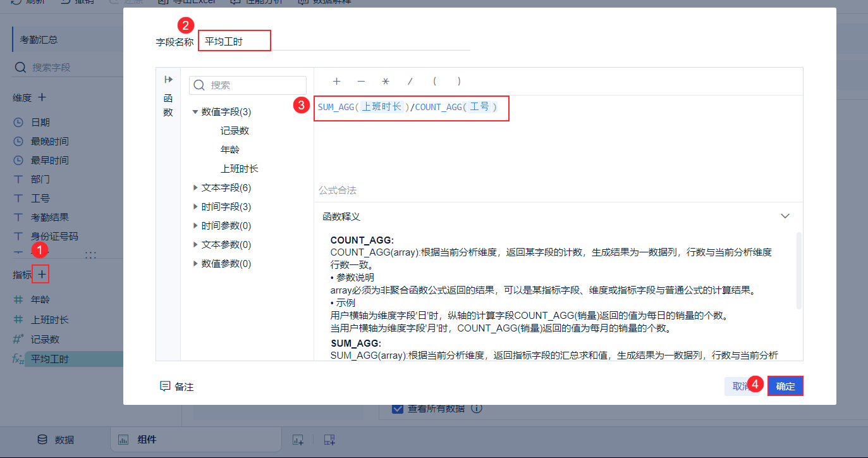Select the 日期 dimension field
868x458 pixels.
[40, 122]
